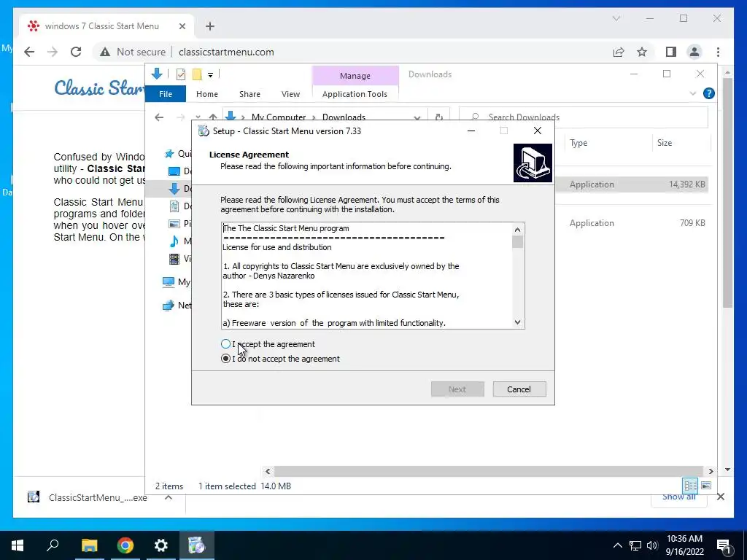747x560 pixels.
Task: Click the Manage contextual tab in Explorer
Action: (355, 76)
